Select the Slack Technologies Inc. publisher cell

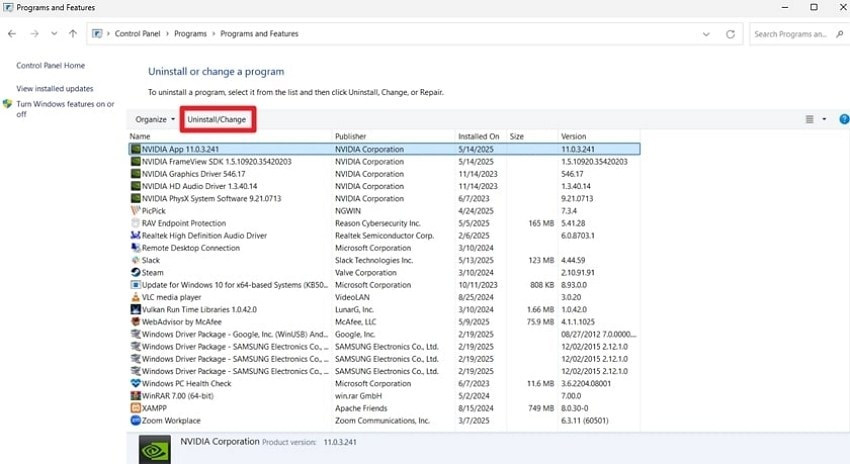click(374, 260)
